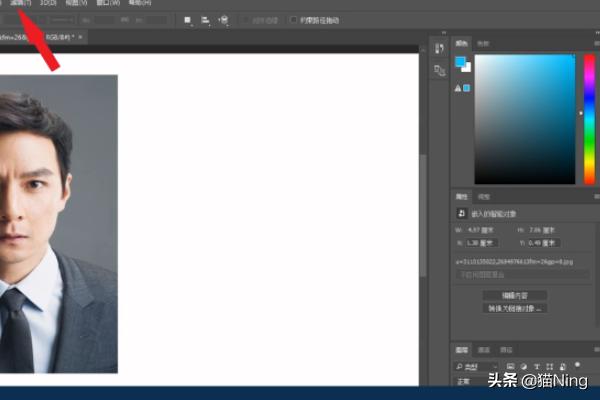Expand the collapsed panel dock arrows
The width and height of the screenshot is (600, 400).
point(444,33)
